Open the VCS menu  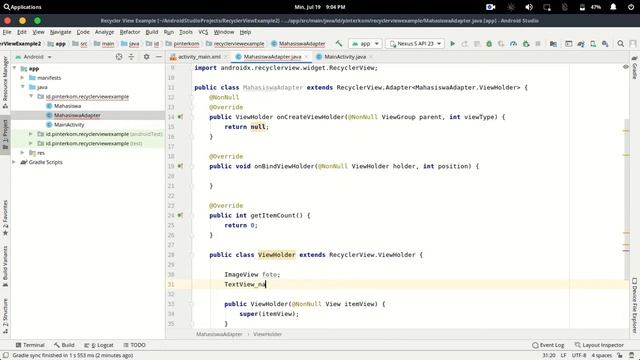203,32
